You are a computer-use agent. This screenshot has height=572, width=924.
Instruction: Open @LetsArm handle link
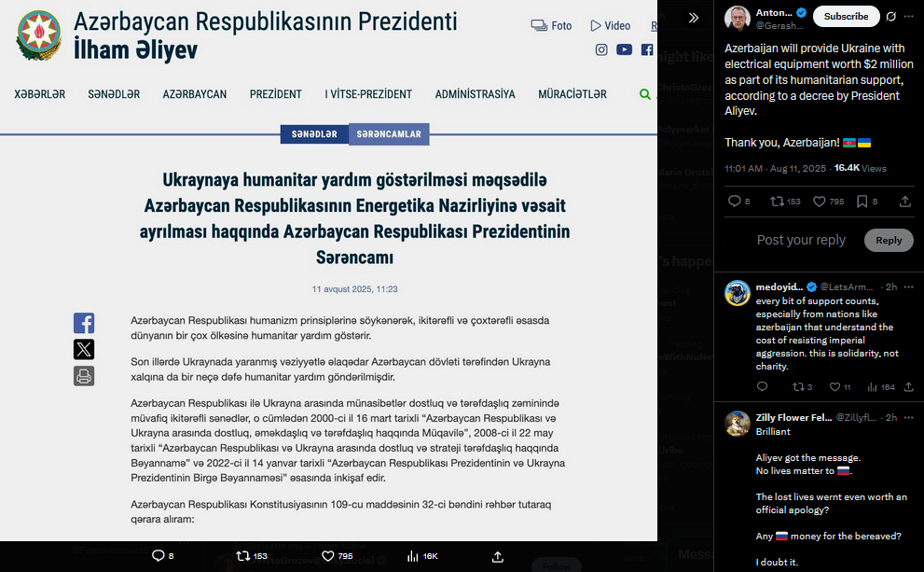coord(847,287)
